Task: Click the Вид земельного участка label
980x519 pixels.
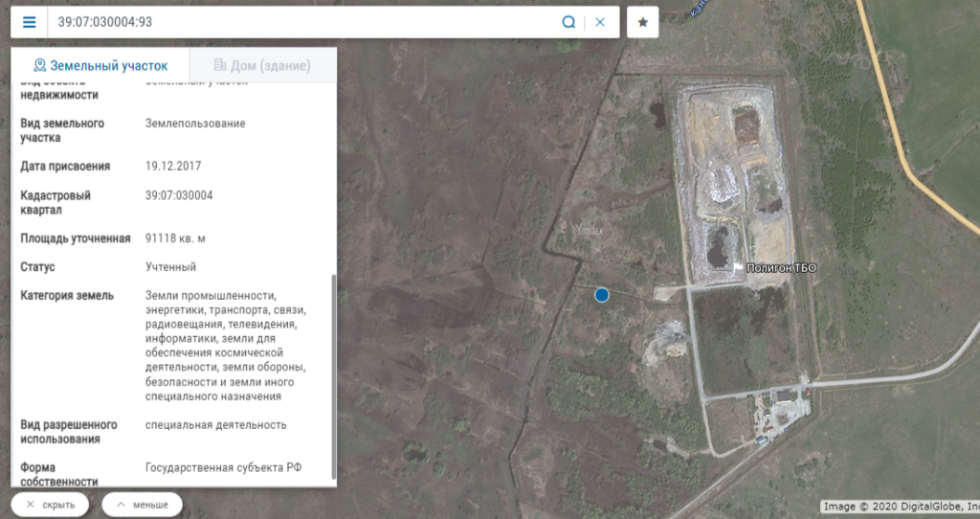Action: 62,130
